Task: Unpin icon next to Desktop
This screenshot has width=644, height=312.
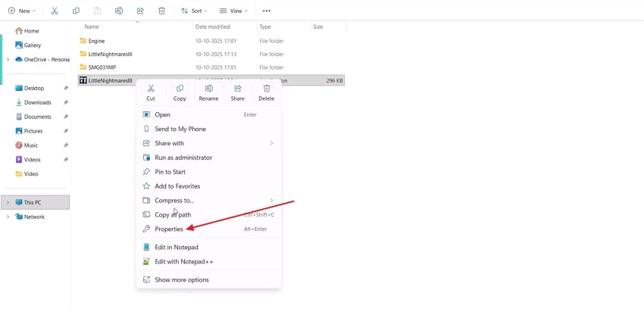Action: tap(66, 89)
